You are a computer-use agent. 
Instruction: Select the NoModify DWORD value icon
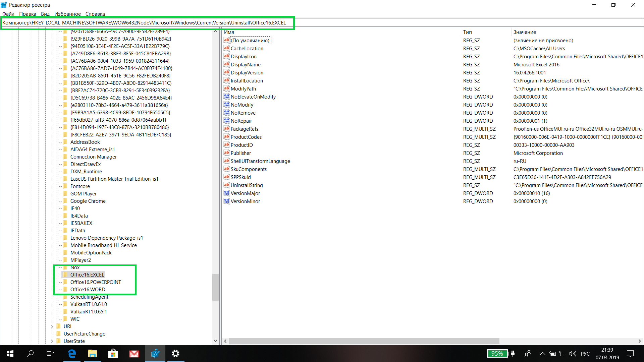[227, 105]
